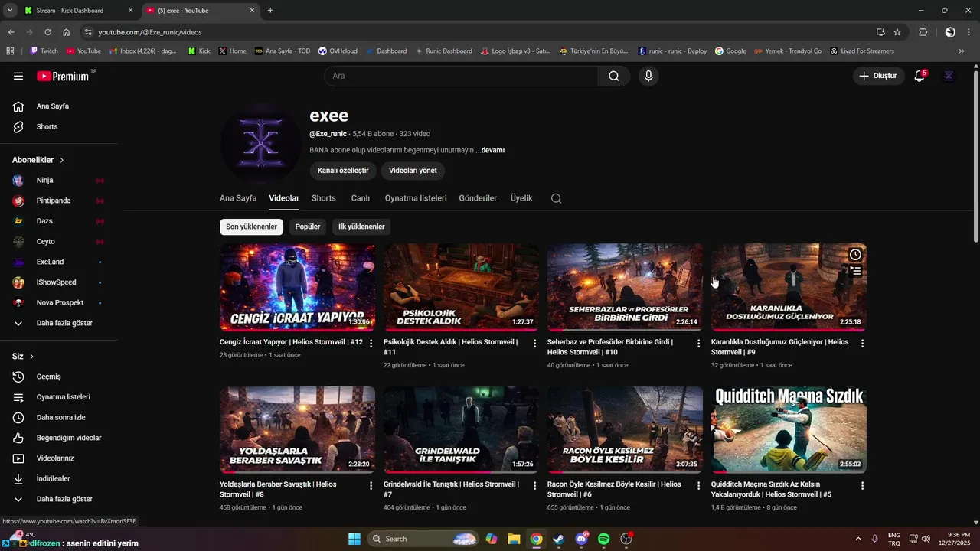Click Videoları yönet button
980x551 pixels.
(x=413, y=171)
